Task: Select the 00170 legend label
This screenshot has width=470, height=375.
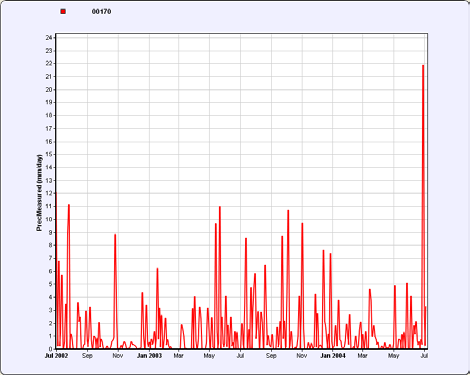Action: pyautogui.click(x=101, y=12)
